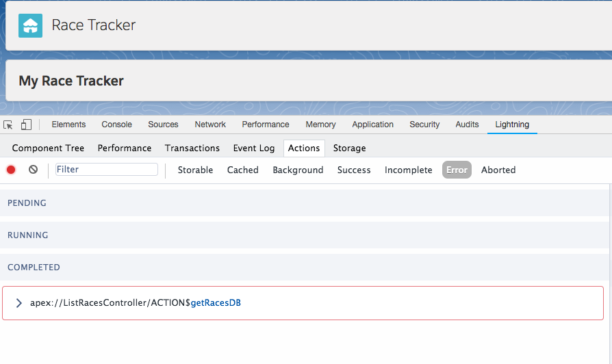Click the Race Tracker app logo icon

click(30, 25)
